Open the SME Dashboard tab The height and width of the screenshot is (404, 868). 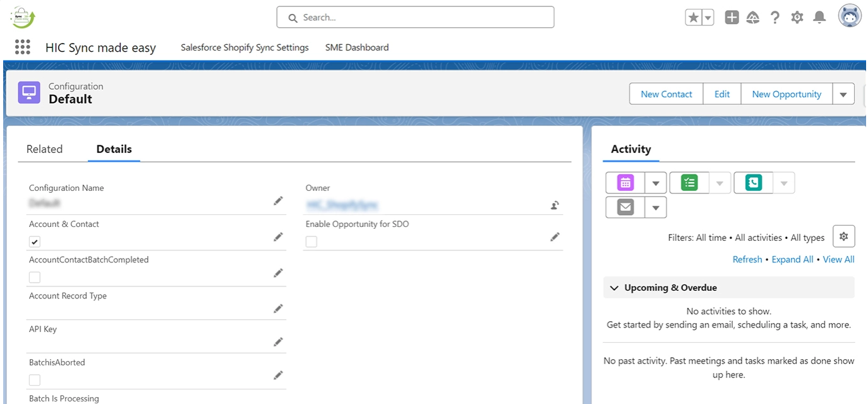tap(357, 47)
